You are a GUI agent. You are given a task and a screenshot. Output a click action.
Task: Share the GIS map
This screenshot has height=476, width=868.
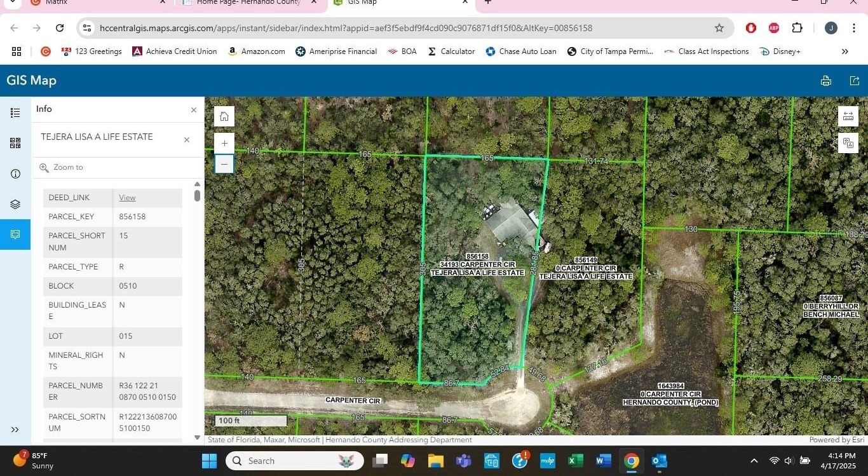855,81
